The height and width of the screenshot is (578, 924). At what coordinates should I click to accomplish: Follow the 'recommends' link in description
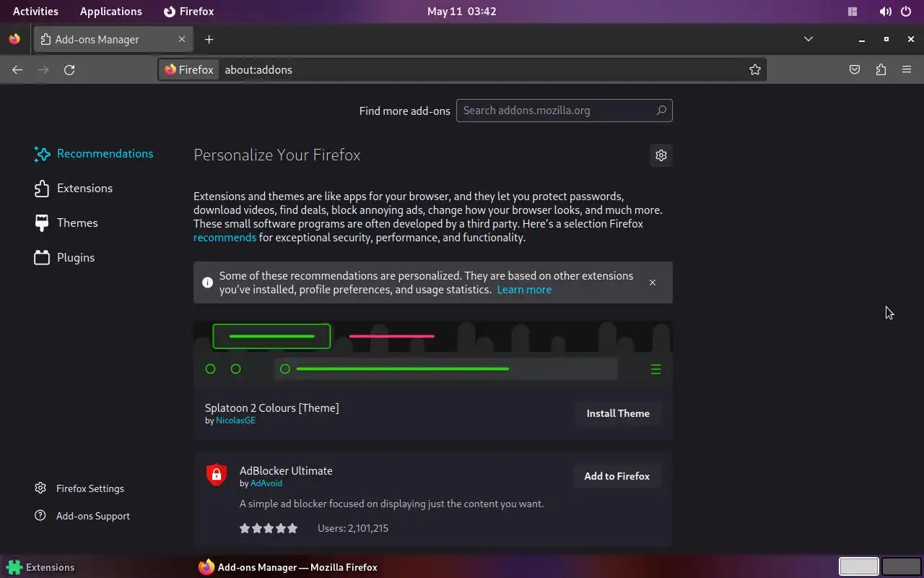coord(225,237)
